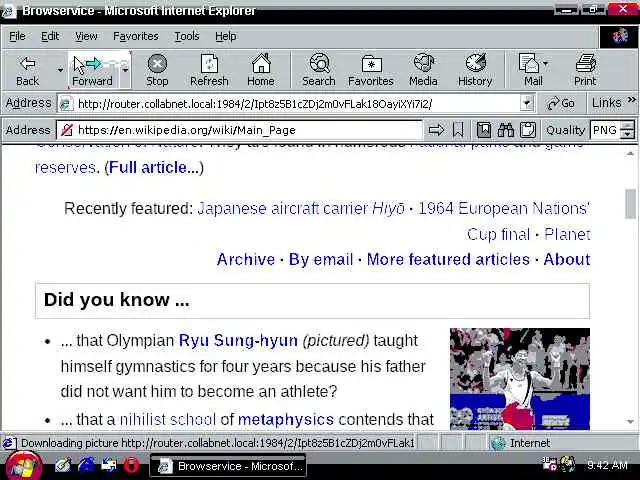Click the Browservice clipboard icon

pyautogui.click(x=527, y=130)
